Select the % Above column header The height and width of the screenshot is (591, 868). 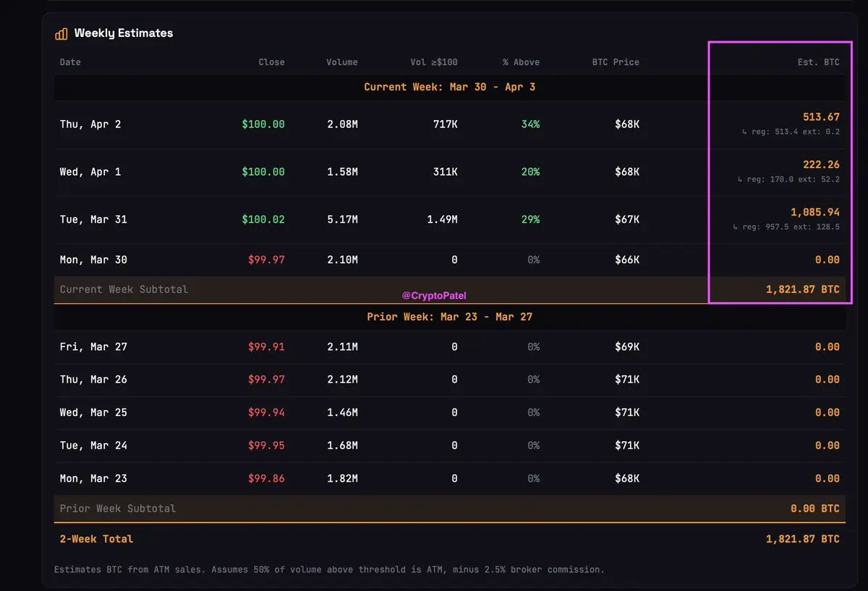coord(521,62)
